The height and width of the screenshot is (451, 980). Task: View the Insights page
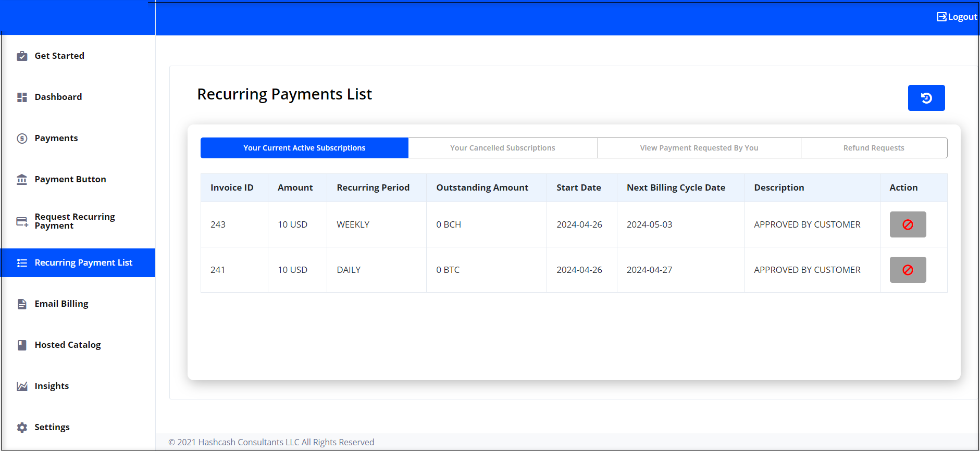click(78, 386)
